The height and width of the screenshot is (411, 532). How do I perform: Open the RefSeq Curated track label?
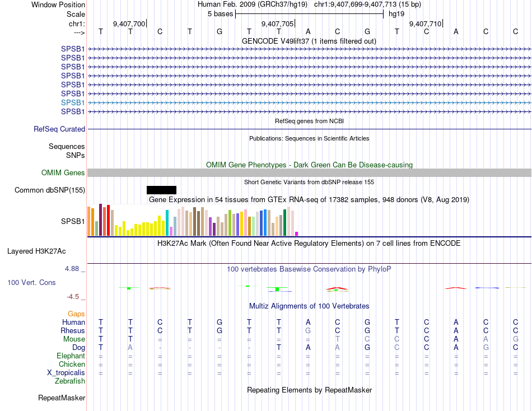pos(59,129)
